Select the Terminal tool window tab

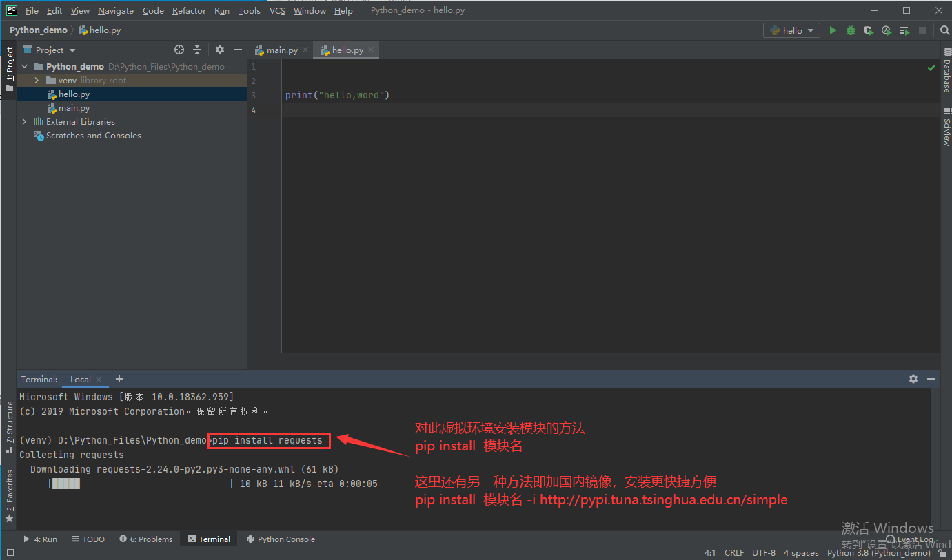tap(209, 539)
